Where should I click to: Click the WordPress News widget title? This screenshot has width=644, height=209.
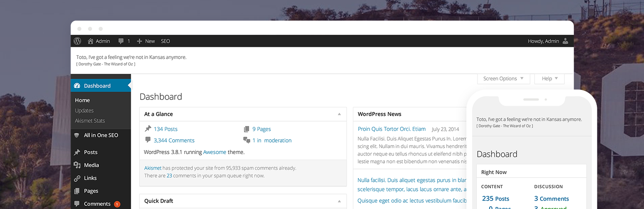point(380,114)
